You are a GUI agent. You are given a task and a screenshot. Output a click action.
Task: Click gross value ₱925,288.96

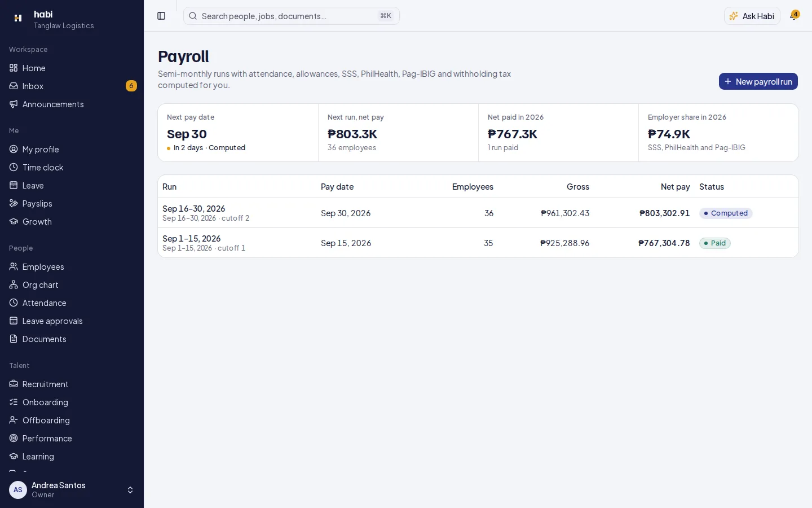point(565,243)
